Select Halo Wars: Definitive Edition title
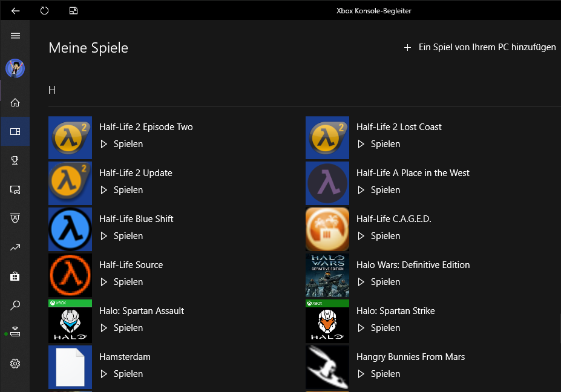Viewport: 561px width, 392px height. point(413,265)
